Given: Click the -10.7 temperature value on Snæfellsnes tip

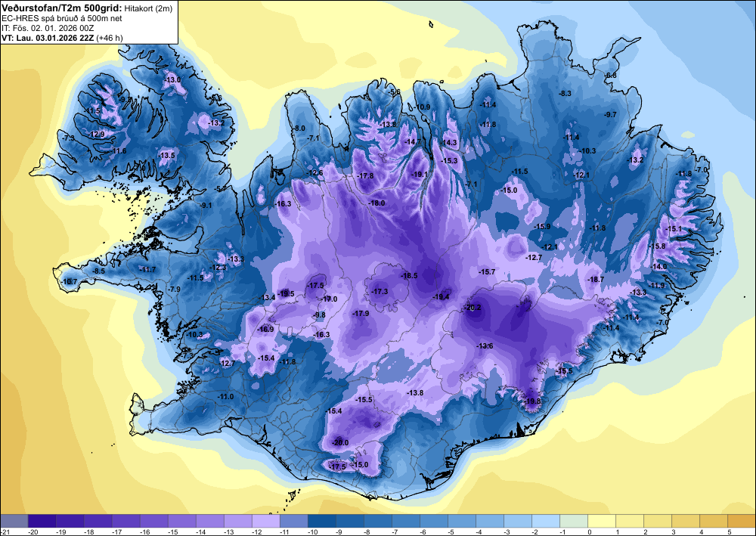Looking at the screenshot, I should point(70,281).
